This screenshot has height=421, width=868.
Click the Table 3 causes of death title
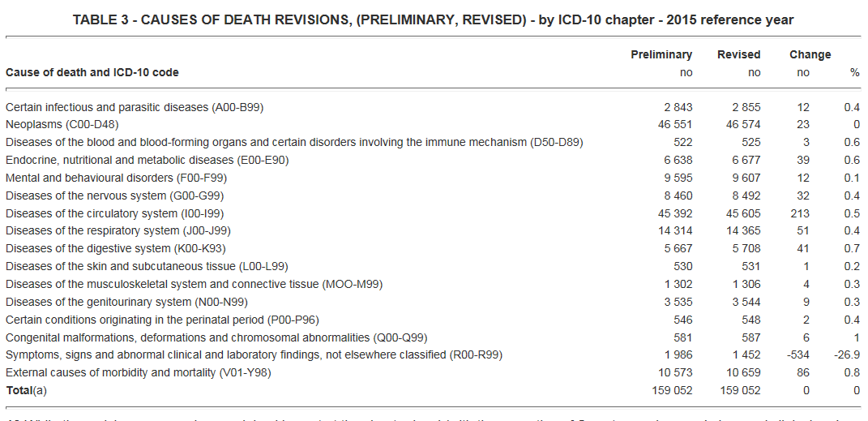click(x=434, y=19)
